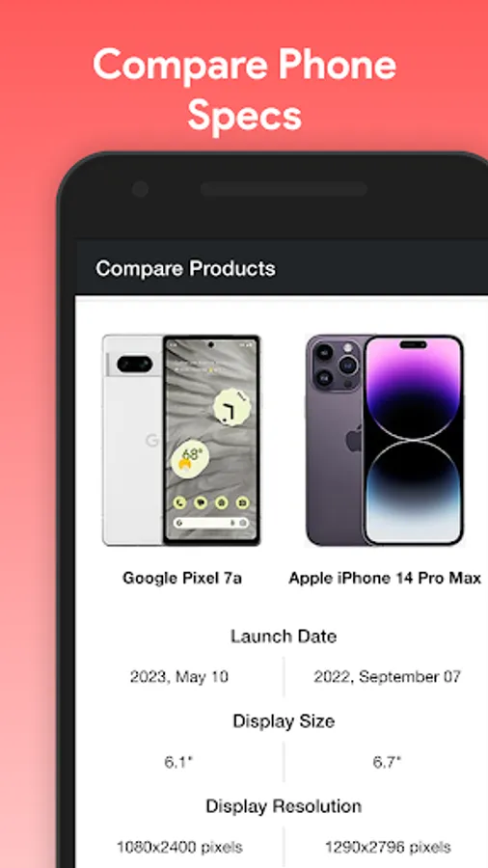Screen dimensions: 488x868
Task: Tap the Google Pixel 7a product image
Action: 181,440
